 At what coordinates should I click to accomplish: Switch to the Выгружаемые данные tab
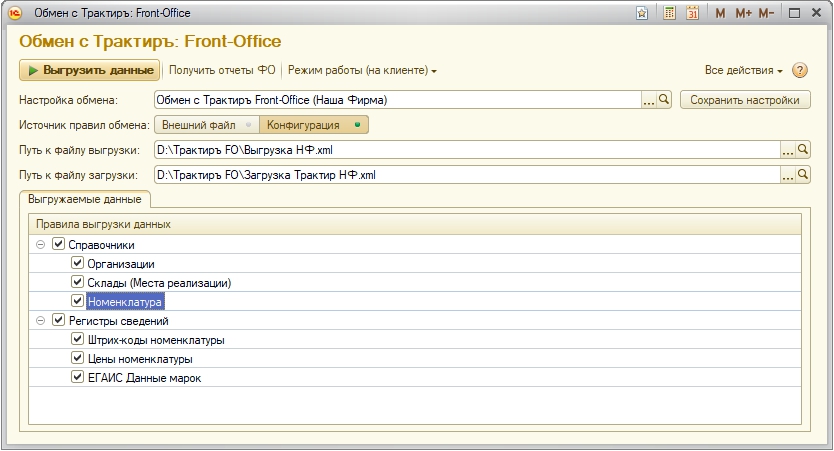(x=85, y=200)
